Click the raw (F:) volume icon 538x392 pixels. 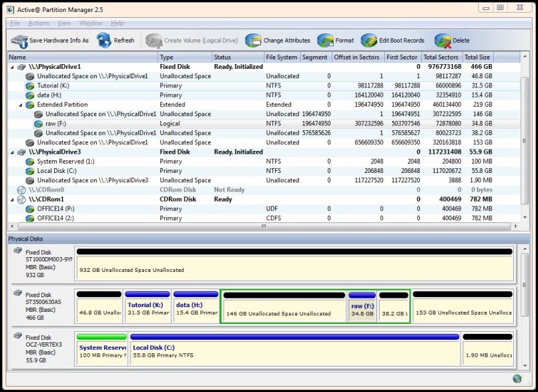pos(39,124)
